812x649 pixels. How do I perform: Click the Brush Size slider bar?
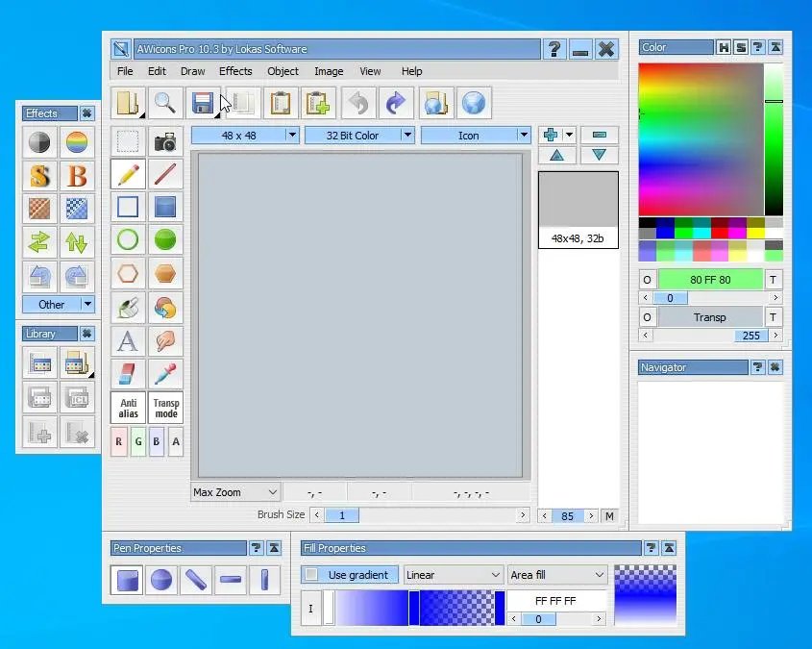pyautogui.click(x=420, y=515)
